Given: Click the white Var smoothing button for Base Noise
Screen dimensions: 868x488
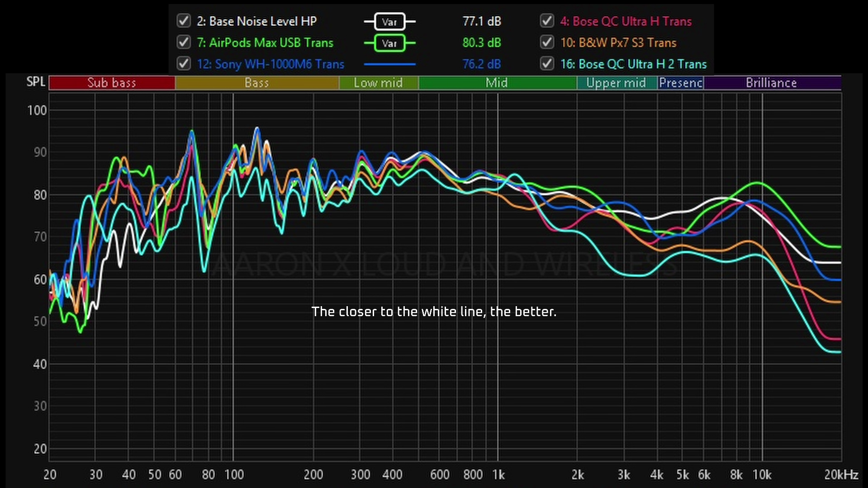Looking at the screenshot, I should point(389,22).
